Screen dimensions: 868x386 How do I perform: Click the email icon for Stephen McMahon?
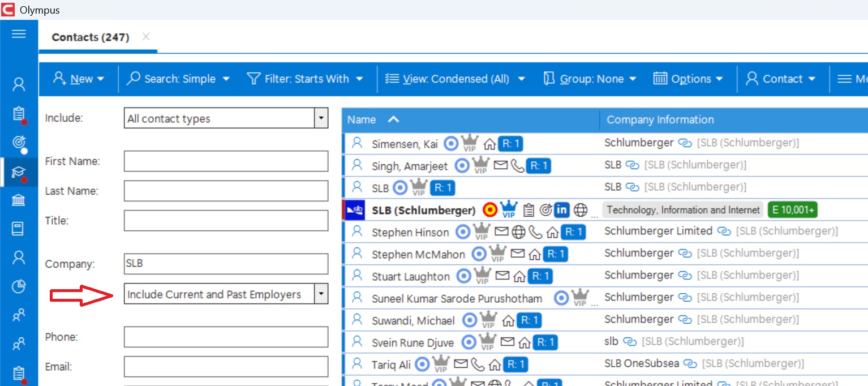tap(518, 254)
